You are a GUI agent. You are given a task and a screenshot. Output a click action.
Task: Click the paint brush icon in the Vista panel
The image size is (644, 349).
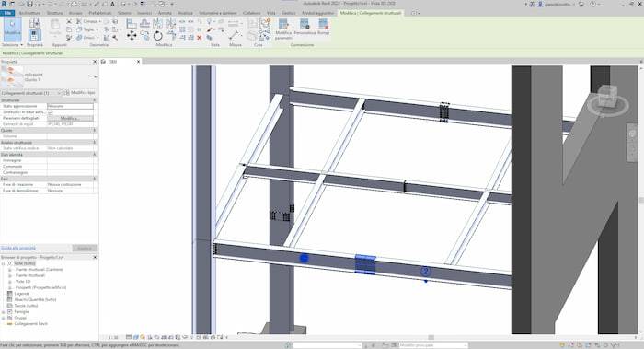(x=210, y=30)
